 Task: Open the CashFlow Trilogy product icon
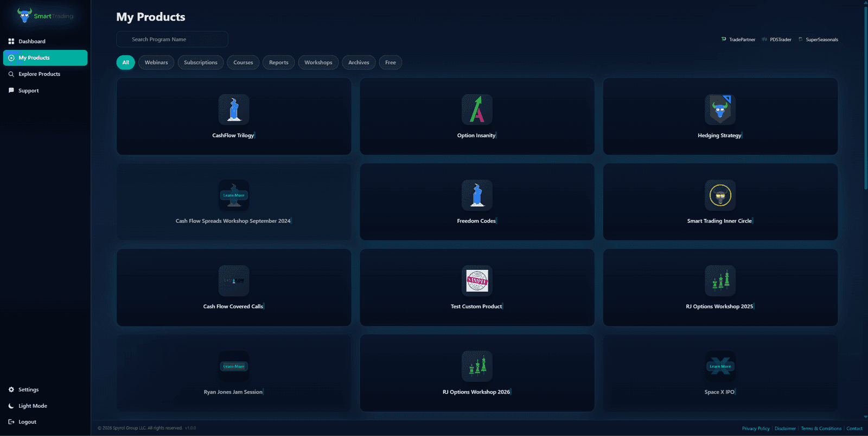pos(234,109)
